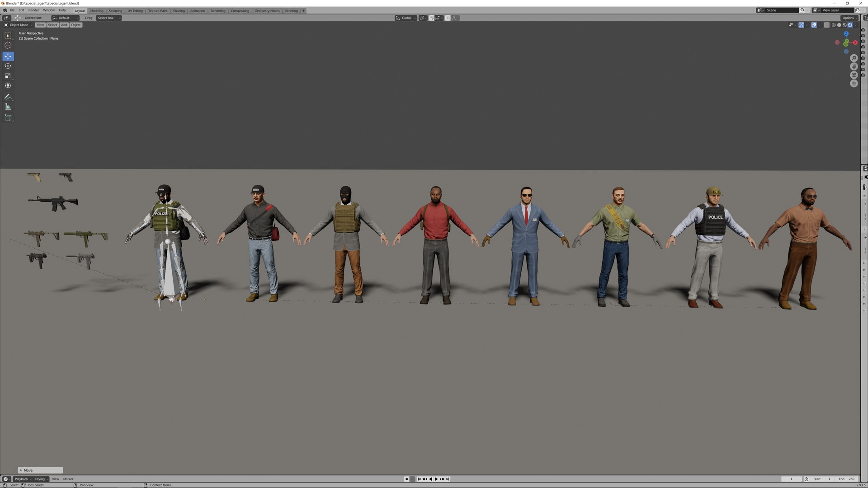The width and height of the screenshot is (868, 488).
Task: Switch to the Shading workspace tab
Action: click(179, 11)
